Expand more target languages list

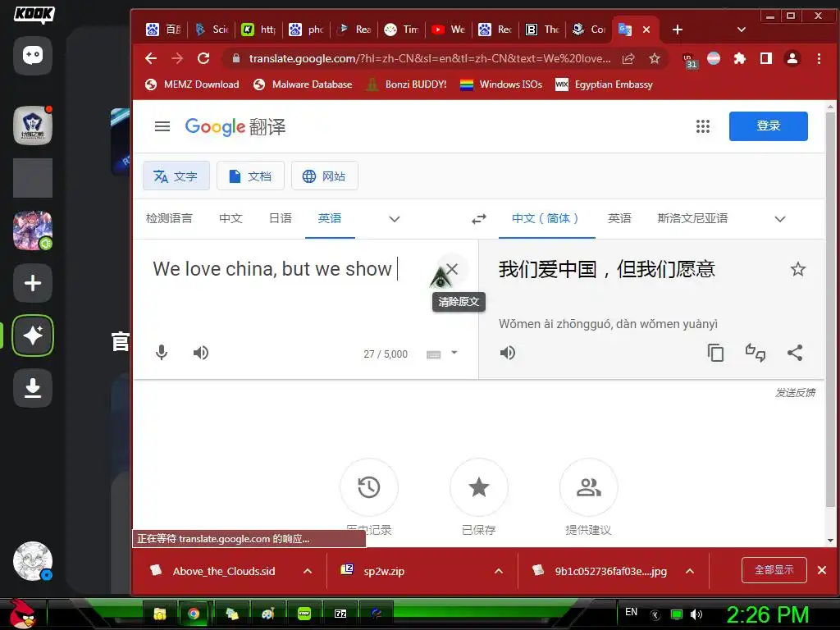[780, 219]
